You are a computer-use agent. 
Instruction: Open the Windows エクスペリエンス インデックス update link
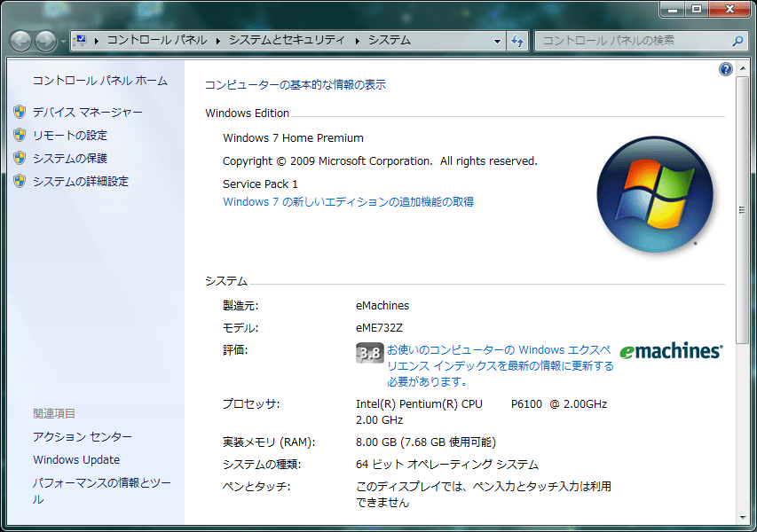coord(501,365)
